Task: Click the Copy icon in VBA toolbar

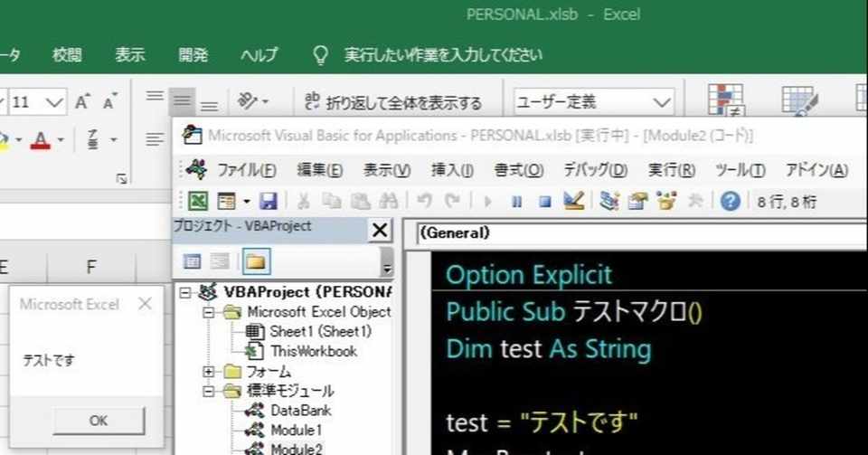Action: click(x=332, y=201)
